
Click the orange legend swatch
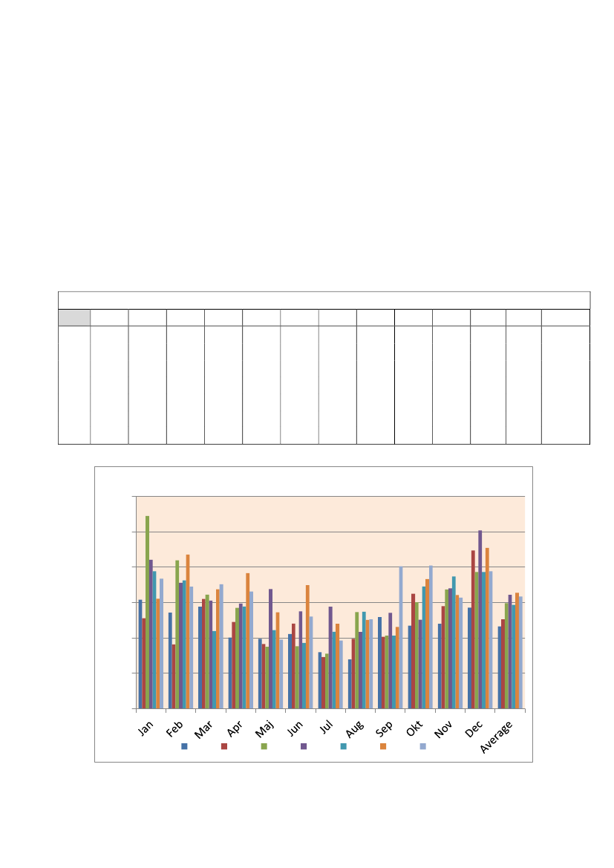(x=383, y=746)
